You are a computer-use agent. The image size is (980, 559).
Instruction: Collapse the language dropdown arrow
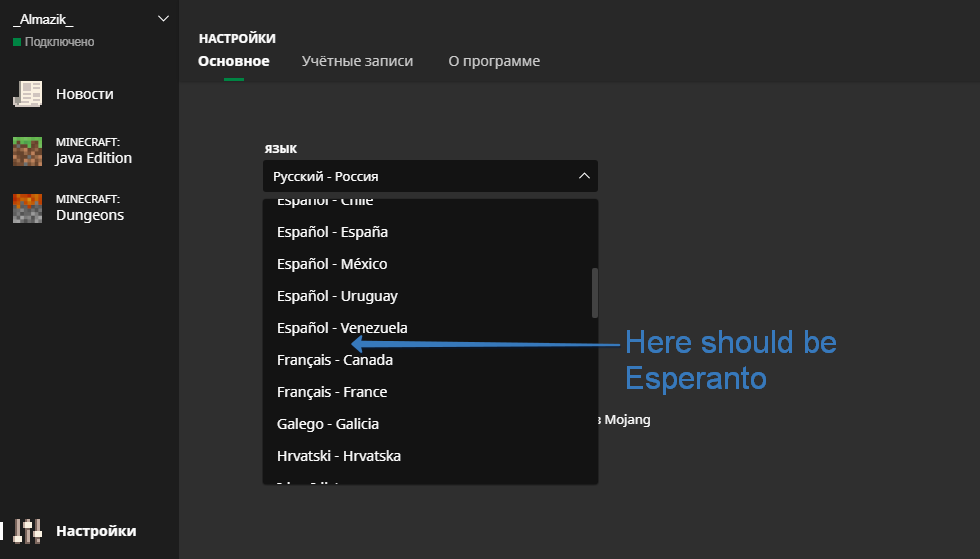point(584,176)
